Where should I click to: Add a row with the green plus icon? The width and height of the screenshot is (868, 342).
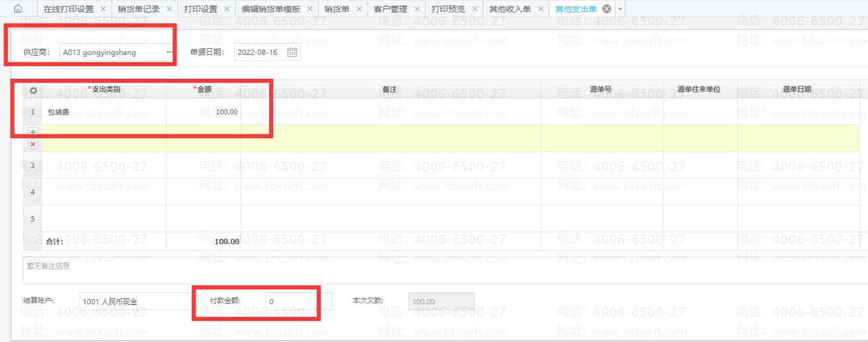point(33,132)
